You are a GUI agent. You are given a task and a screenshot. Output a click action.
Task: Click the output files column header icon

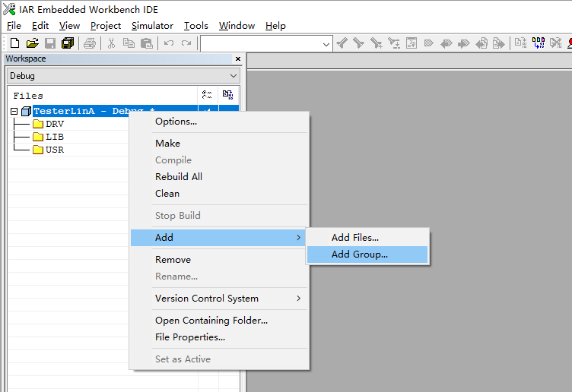click(228, 95)
